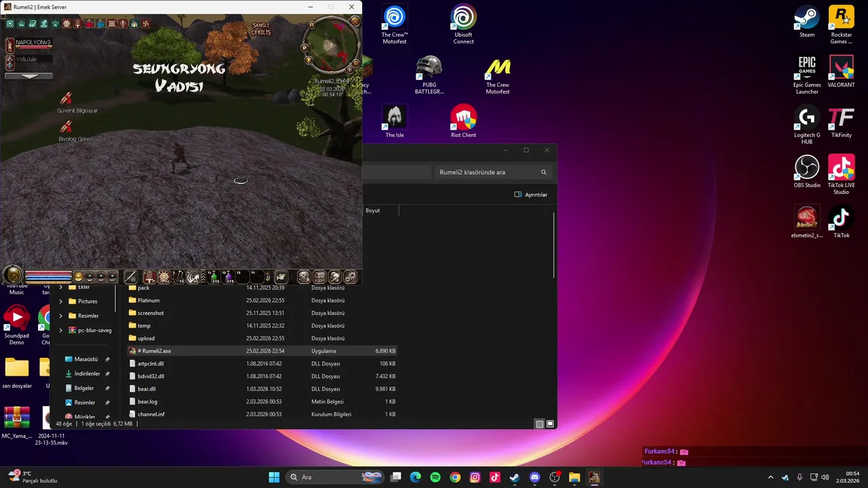Expand the Pictures folder in navigation pane
The image size is (868, 488).
[x=61, y=301]
